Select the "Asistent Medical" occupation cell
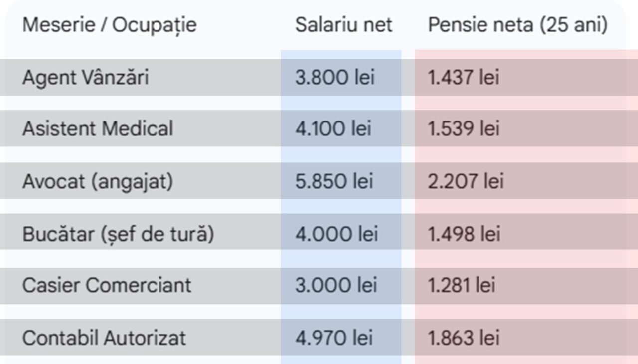Viewport: 638px width, 364px height. [98, 128]
